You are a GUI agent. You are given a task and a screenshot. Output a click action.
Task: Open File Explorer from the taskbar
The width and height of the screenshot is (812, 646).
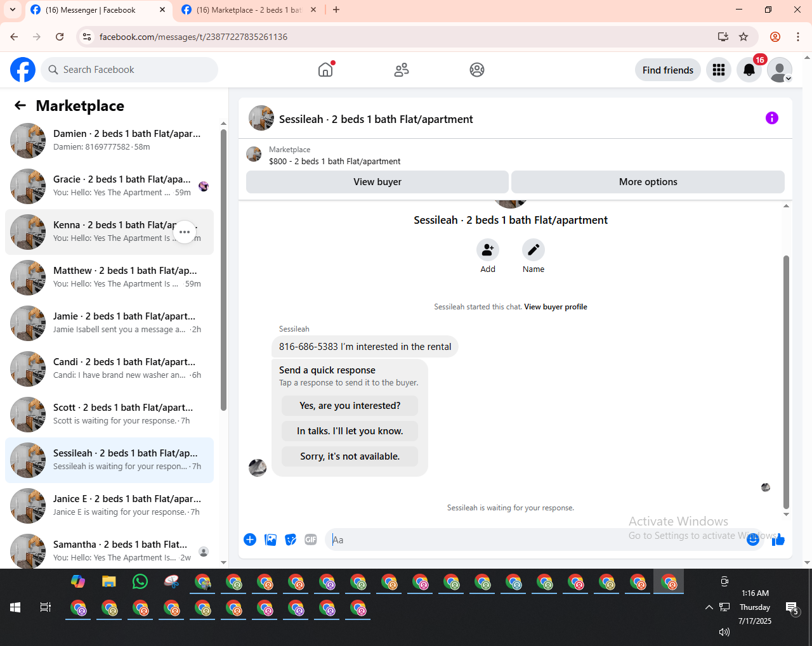109,581
